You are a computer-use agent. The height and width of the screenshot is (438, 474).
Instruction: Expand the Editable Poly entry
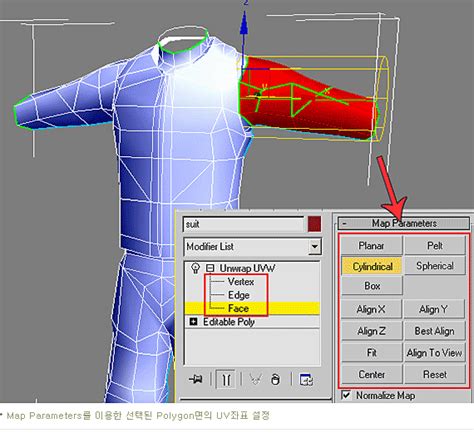point(193,322)
